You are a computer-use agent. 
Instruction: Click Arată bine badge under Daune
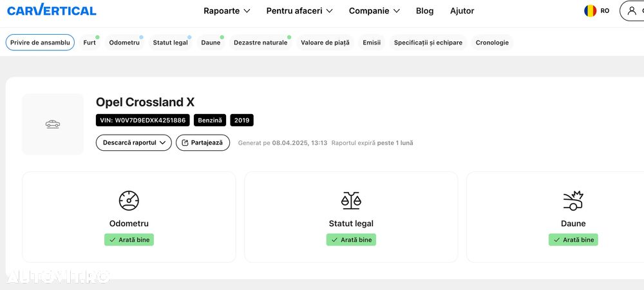point(573,240)
